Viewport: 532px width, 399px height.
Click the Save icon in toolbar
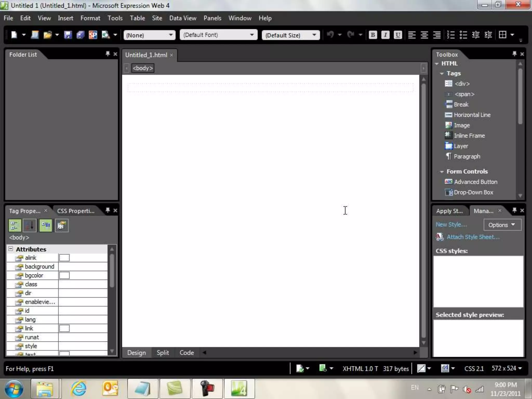point(68,35)
